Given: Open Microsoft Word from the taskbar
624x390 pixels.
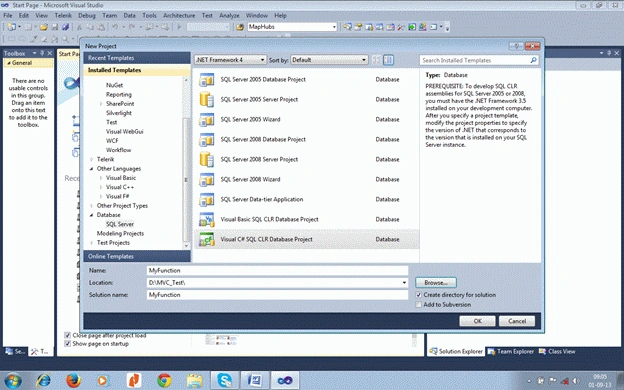Looking at the screenshot, I should 255,381.
